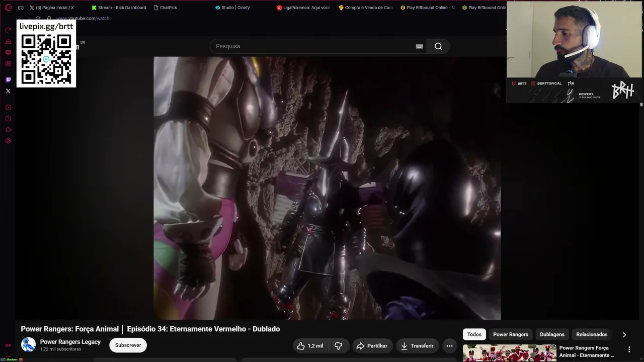The image size is (644, 362).
Task: Click the Power Rangers Legacy channel avatar
Action: click(28, 345)
